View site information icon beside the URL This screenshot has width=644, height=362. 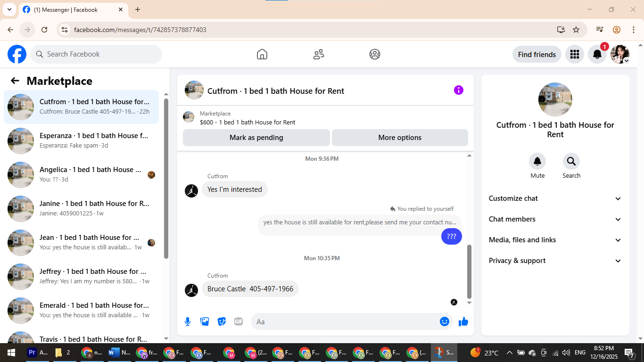pos(65,30)
